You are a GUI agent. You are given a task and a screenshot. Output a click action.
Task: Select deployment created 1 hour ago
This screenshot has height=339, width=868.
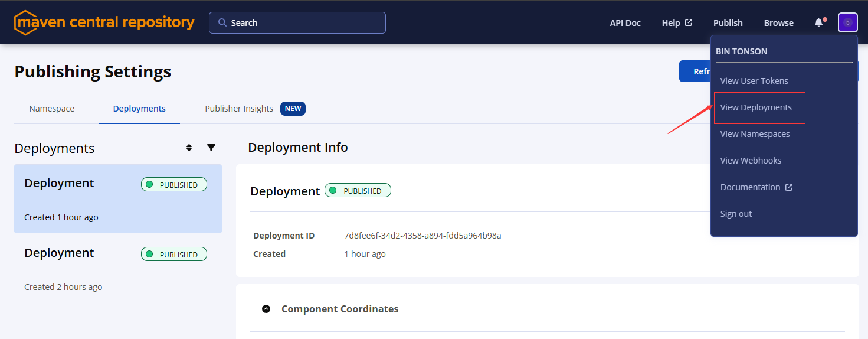(x=118, y=199)
